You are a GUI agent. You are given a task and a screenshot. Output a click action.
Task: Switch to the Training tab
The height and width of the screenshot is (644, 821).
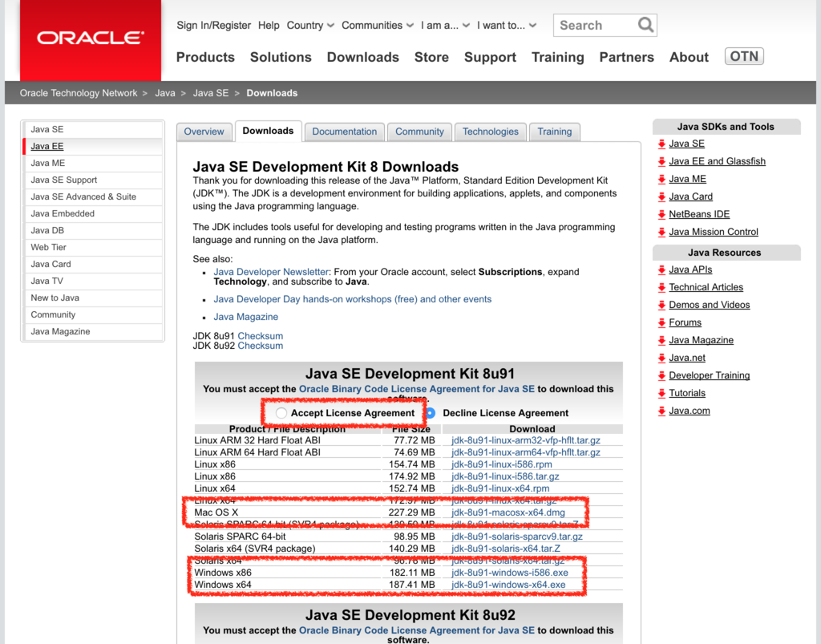point(555,132)
